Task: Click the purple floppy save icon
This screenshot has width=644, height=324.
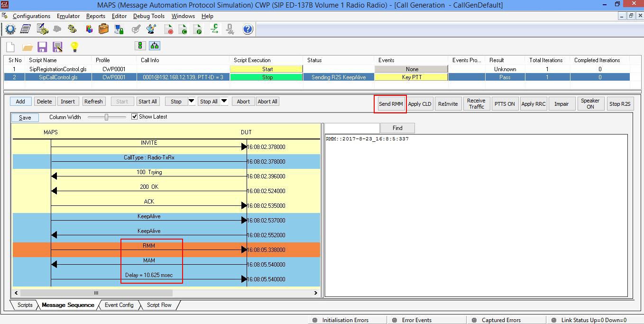Action: 42,46
